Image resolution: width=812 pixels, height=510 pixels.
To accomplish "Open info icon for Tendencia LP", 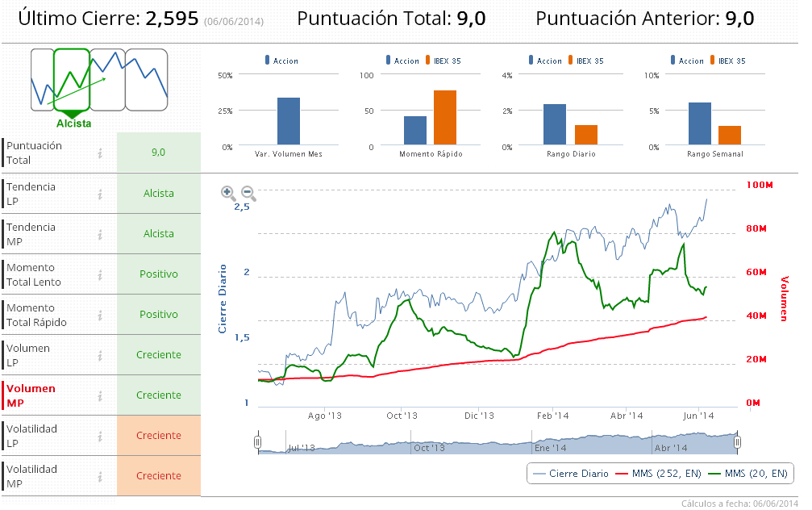I will 100,194.
